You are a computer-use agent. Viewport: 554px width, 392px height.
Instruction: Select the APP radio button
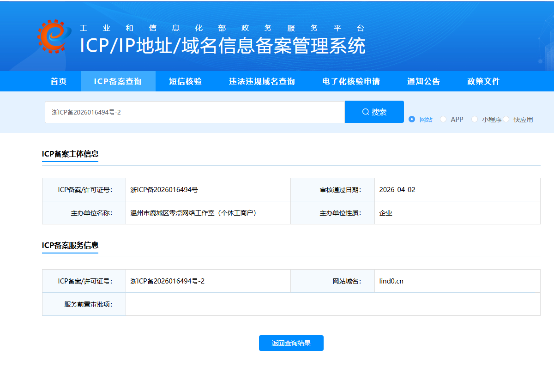443,119
